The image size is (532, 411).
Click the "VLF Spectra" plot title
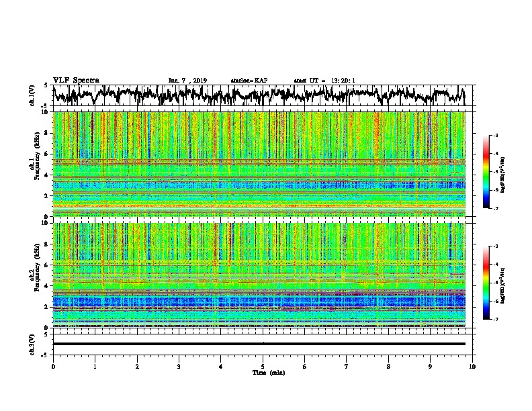point(76,80)
